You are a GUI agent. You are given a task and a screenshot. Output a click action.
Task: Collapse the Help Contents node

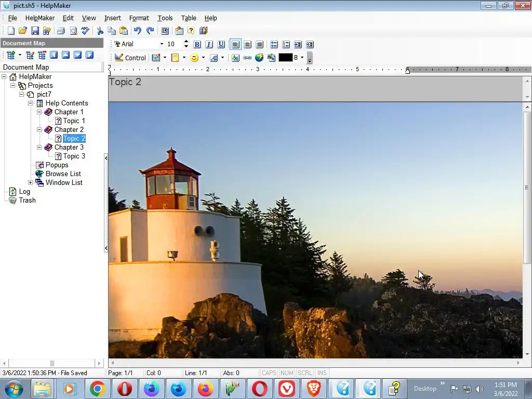30,103
